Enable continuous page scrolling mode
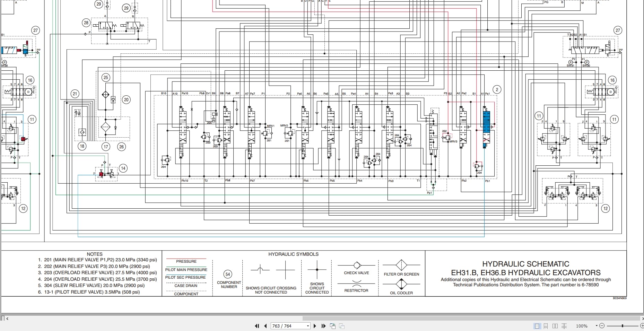The height and width of the screenshot is (331, 644). coord(546,326)
